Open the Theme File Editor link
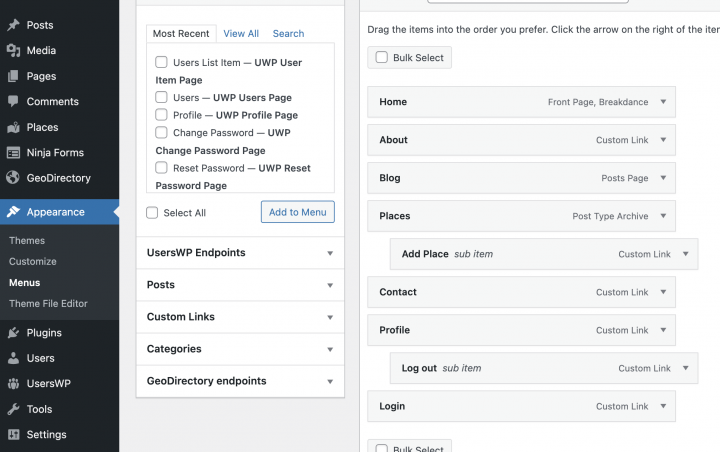Image resolution: width=720 pixels, height=452 pixels. tap(48, 303)
